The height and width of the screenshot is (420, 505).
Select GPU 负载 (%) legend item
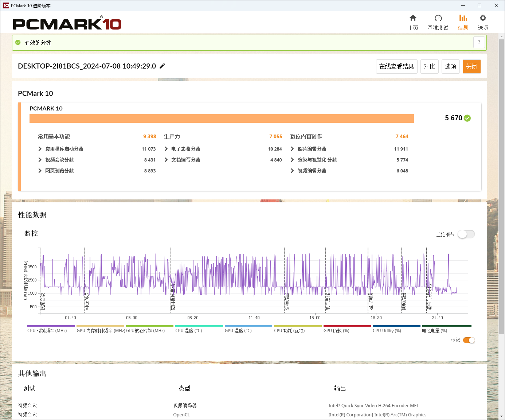pyautogui.click(x=347, y=329)
